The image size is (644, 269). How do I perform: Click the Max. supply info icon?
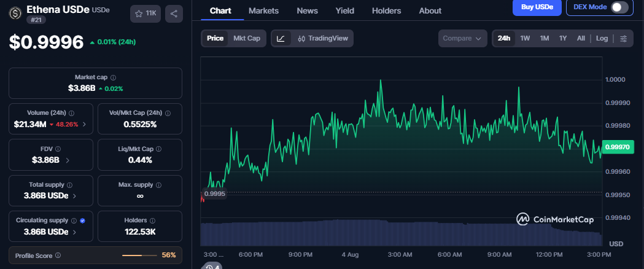159,185
